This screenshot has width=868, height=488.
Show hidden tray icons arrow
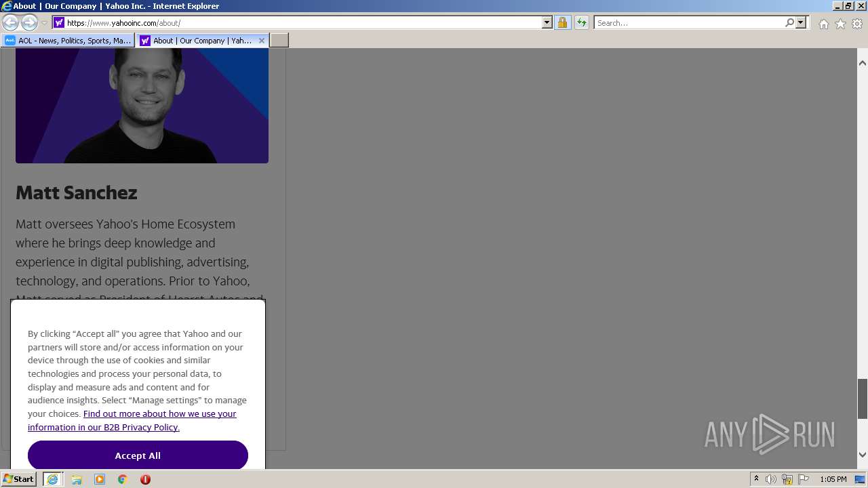pyautogui.click(x=756, y=479)
